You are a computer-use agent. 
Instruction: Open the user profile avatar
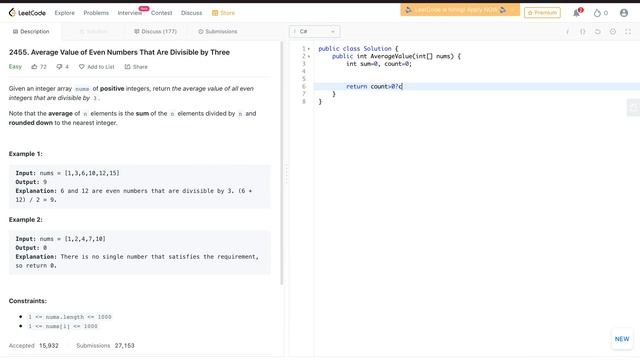[624, 13]
